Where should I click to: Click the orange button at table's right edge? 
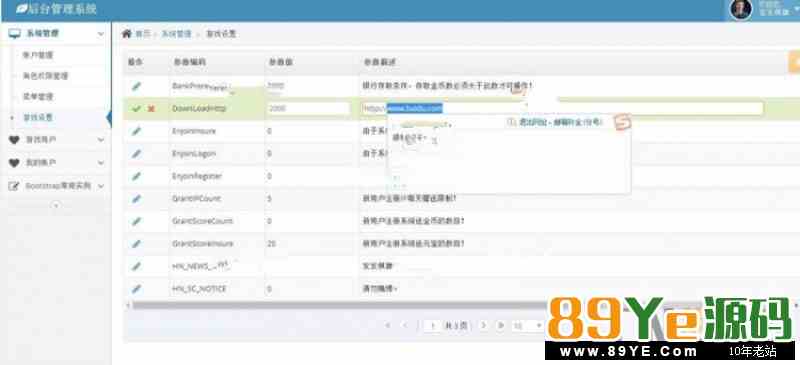tap(794, 62)
